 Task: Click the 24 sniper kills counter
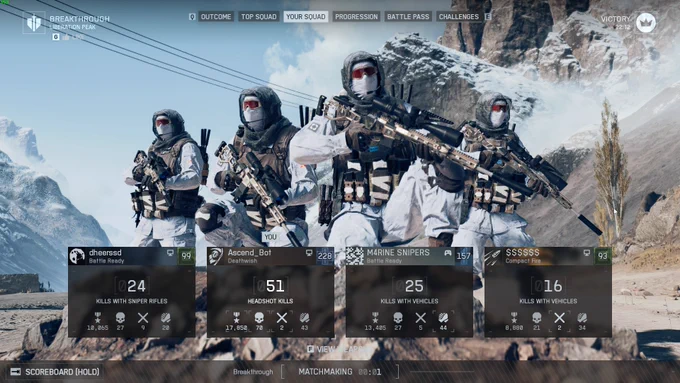click(x=131, y=286)
